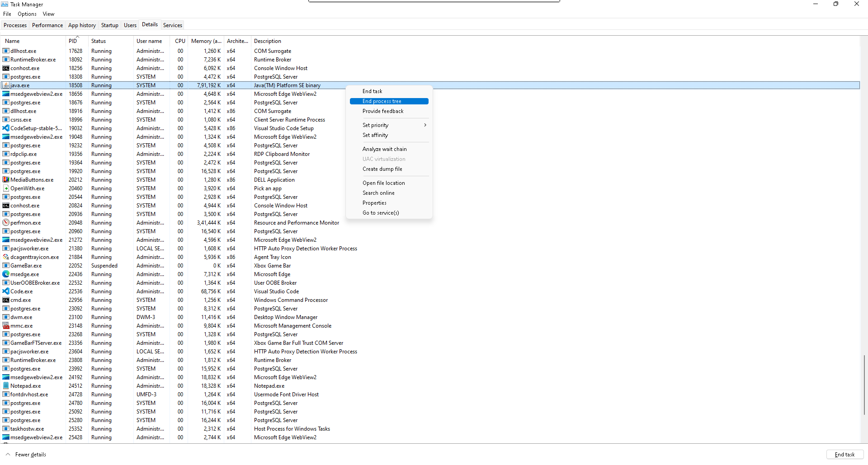This screenshot has width=868, height=465.
Task: Open the Services tab
Action: coord(172,25)
